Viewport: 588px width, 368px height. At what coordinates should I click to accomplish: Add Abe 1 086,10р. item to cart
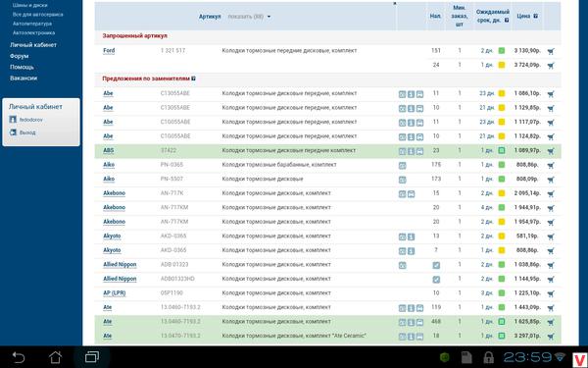tap(551, 94)
